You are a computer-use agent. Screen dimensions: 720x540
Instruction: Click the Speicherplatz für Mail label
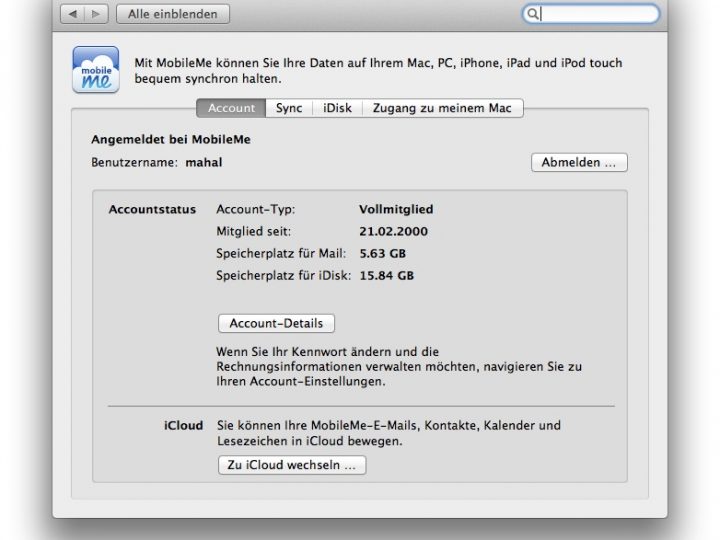tap(281, 253)
